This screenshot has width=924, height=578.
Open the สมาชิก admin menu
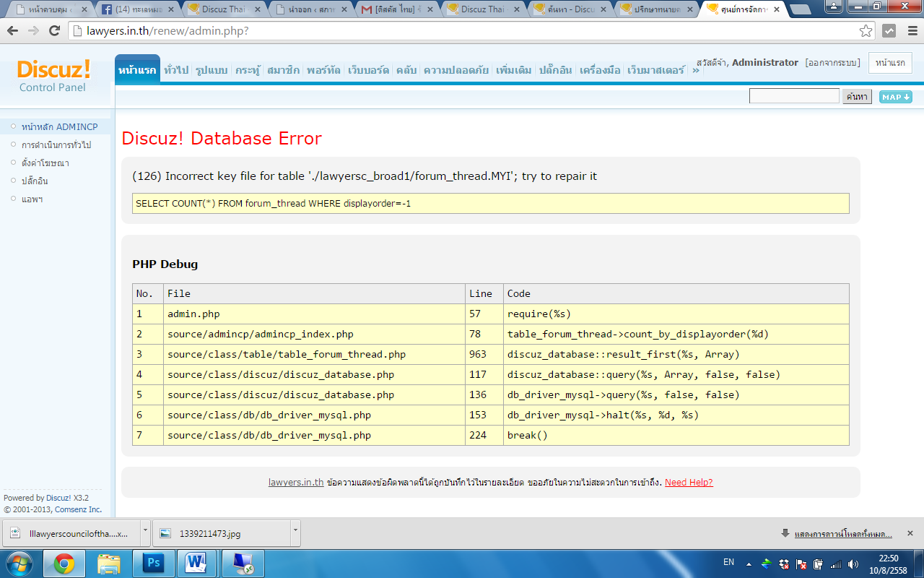click(x=284, y=70)
